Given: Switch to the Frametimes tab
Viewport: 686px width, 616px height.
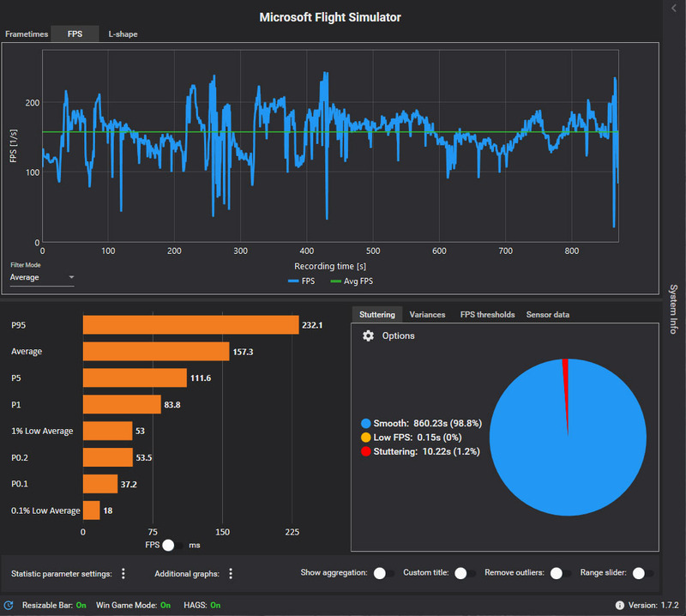Looking at the screenshot, I should click(27, 34).
